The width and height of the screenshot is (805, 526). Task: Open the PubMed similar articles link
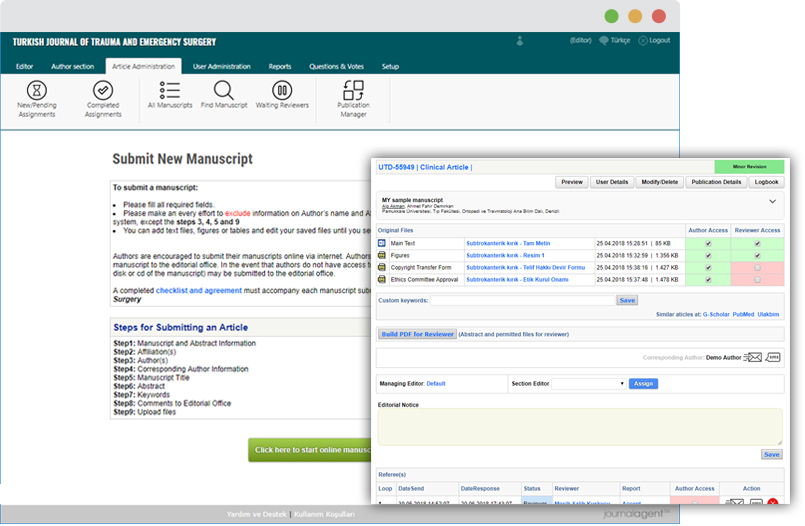pos(743,314)
